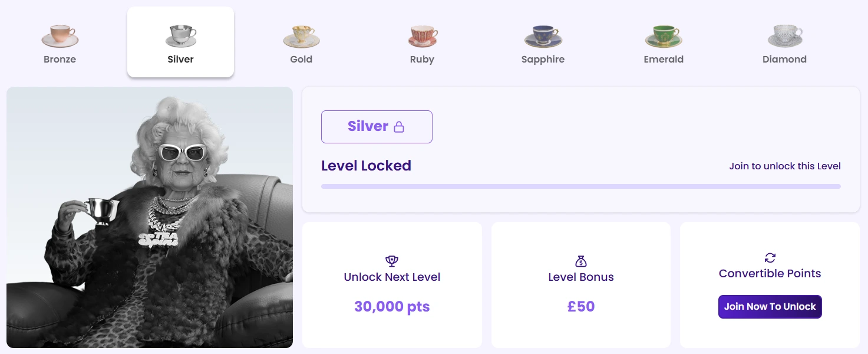
Task: Click the Ruby teacup icon
Action: point(422,36)
